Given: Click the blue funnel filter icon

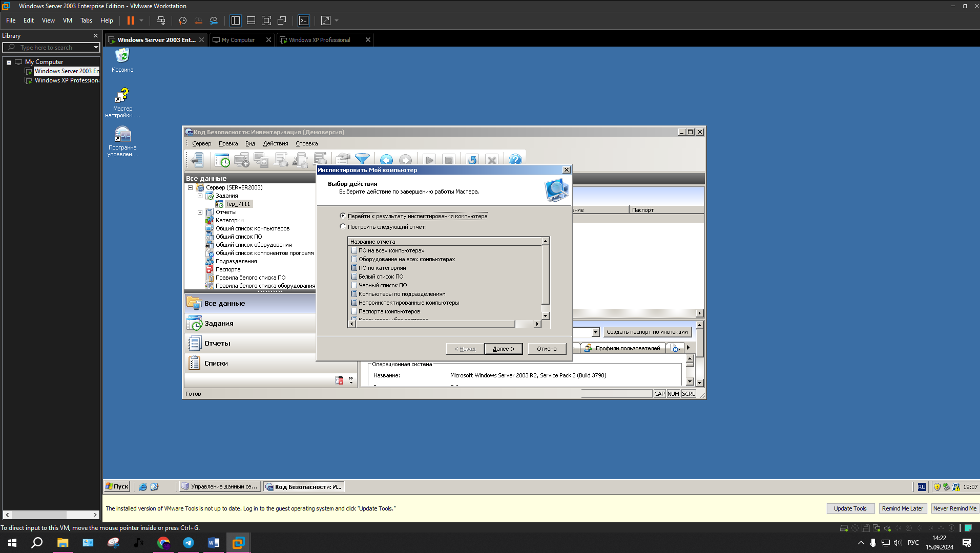Looking at the screenshot, I should (x=362, y=160).
